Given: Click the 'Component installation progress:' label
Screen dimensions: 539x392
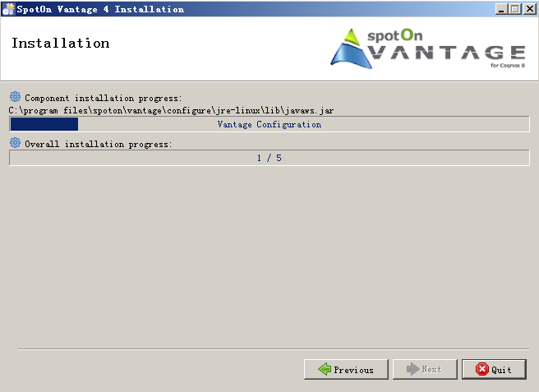Looking at the screenshot, I should click(104, 99).
